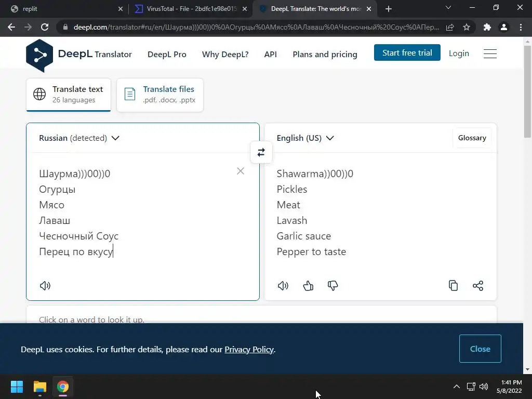
Task: Open network settings in tray
Action: [471, 387]
